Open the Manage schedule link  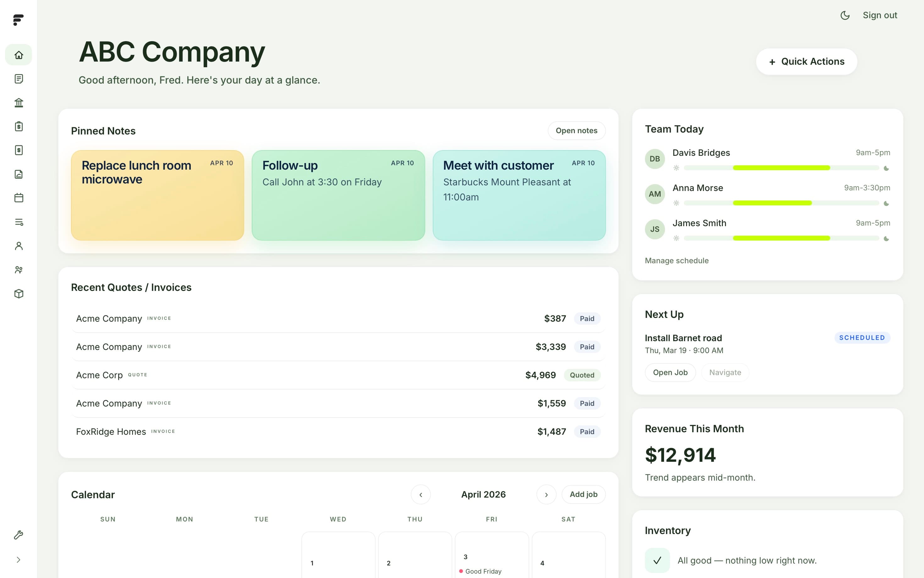677,260
